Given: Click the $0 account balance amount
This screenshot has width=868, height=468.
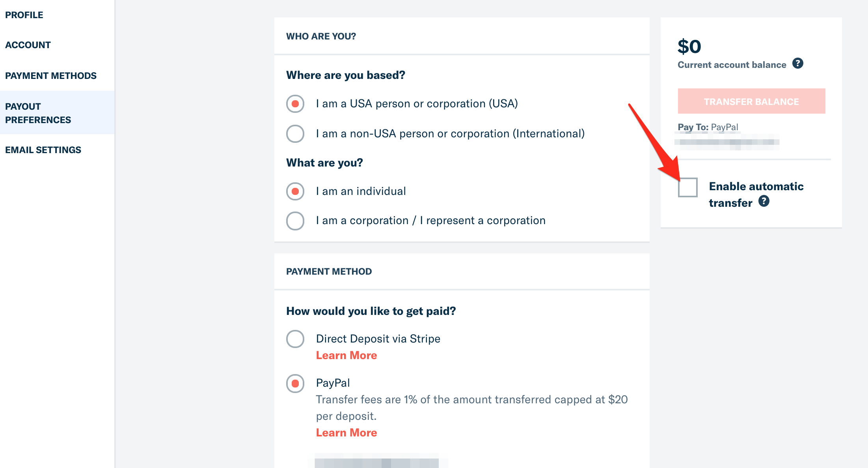Looking at the screenshot, I should 689,47.
